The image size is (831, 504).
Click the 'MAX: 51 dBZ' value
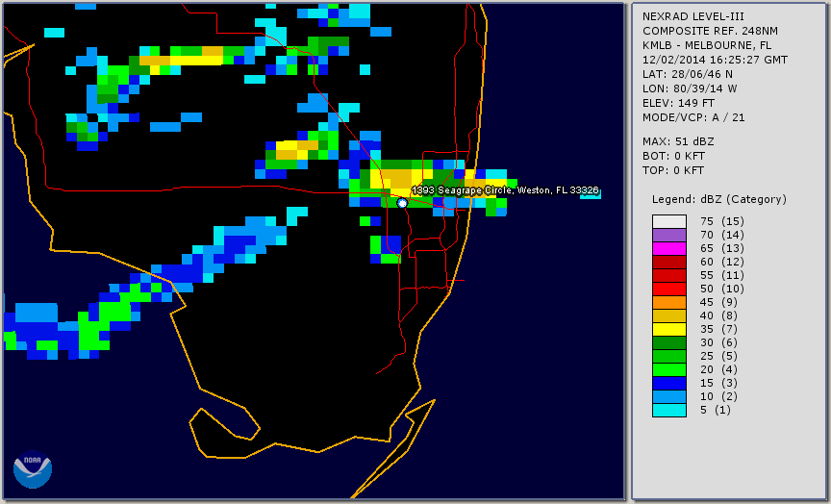click(x=678, y=141)
